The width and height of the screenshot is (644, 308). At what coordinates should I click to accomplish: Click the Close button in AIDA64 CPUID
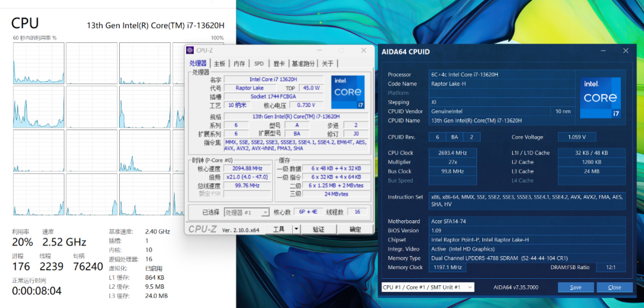614,288
